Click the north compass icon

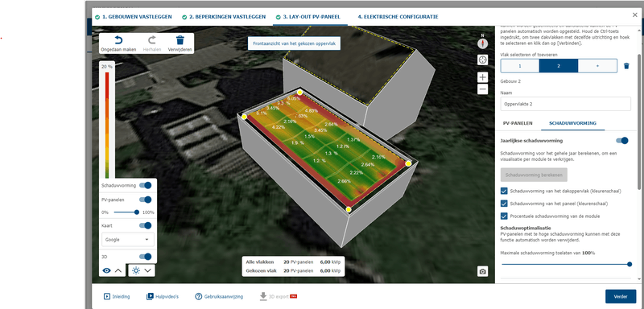pyautogui.click(x=482, y=43)
